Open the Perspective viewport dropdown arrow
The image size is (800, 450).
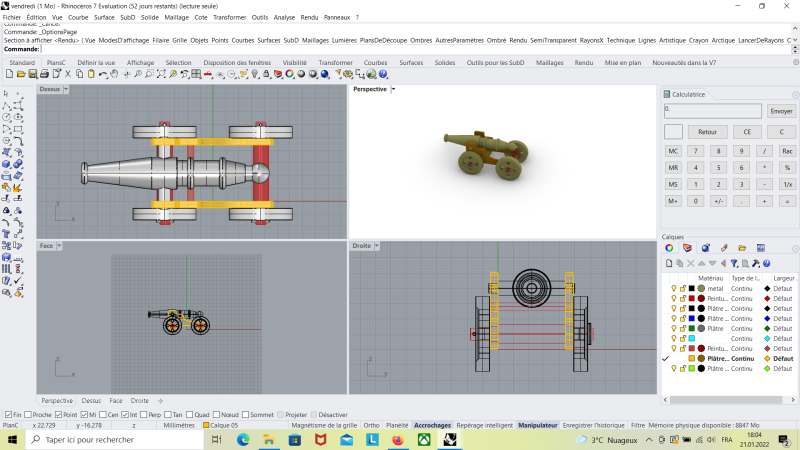click(x=393, y=89)
